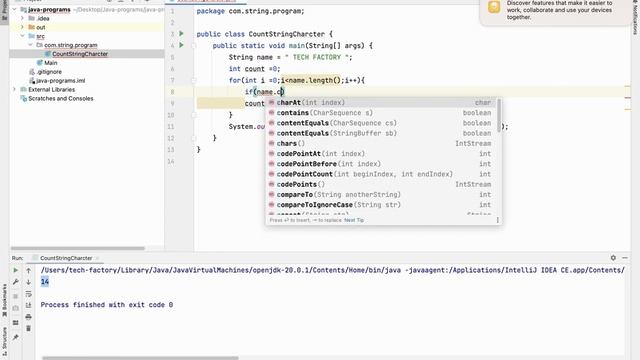Collapse com.string.program package
Screen dimensions: 640x360
(30, 45)
